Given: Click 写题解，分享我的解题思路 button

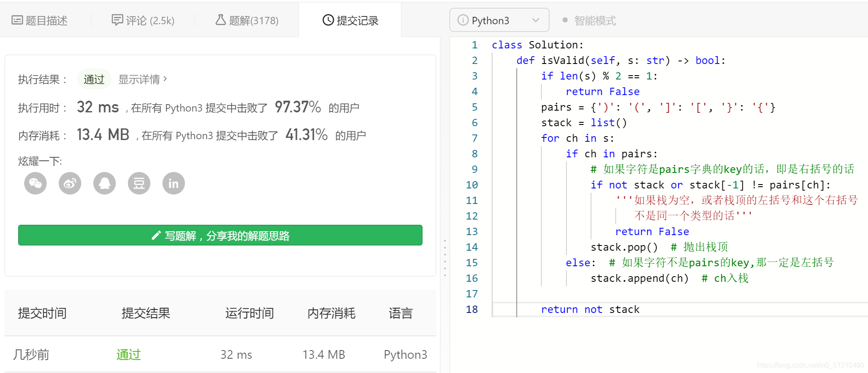Looking at the screenshot, I should click(220, 236).
